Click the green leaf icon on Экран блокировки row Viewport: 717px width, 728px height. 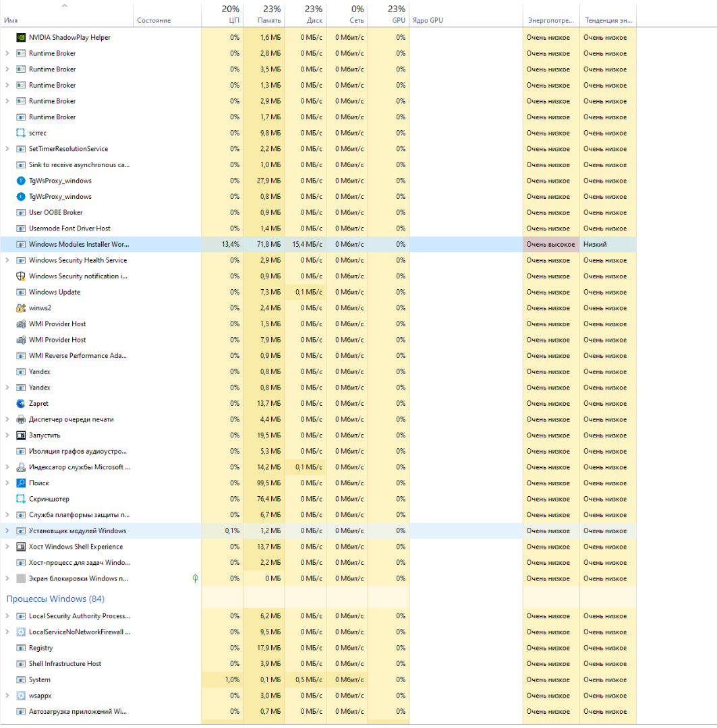point(195,578)
